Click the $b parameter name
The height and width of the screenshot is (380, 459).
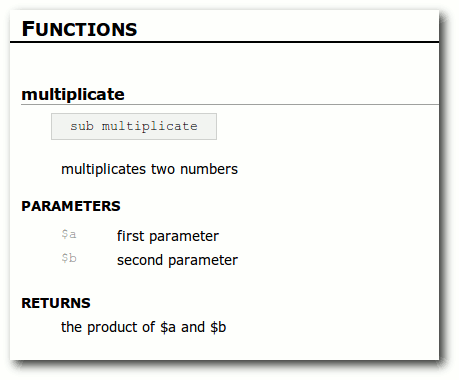(x=69, y=258)
